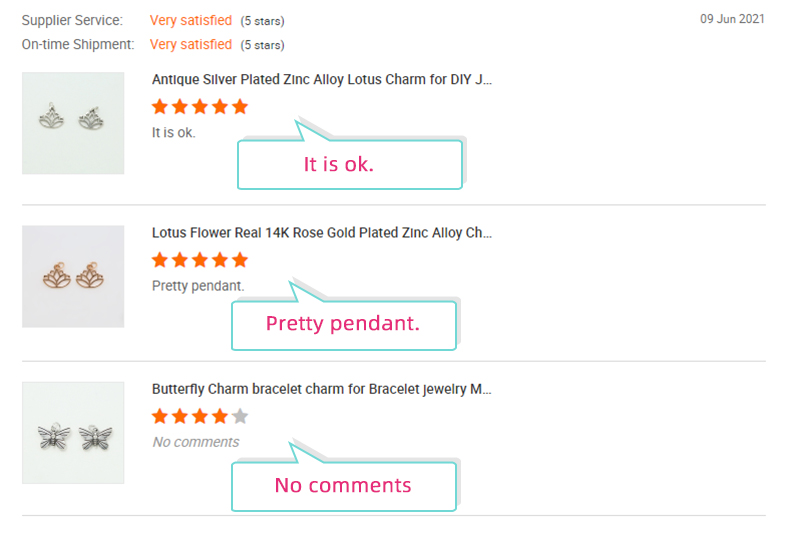This screenshot has width=800, height=548.
Task: Click the fifth star of silver lotus rating
Action: (240, 107)
